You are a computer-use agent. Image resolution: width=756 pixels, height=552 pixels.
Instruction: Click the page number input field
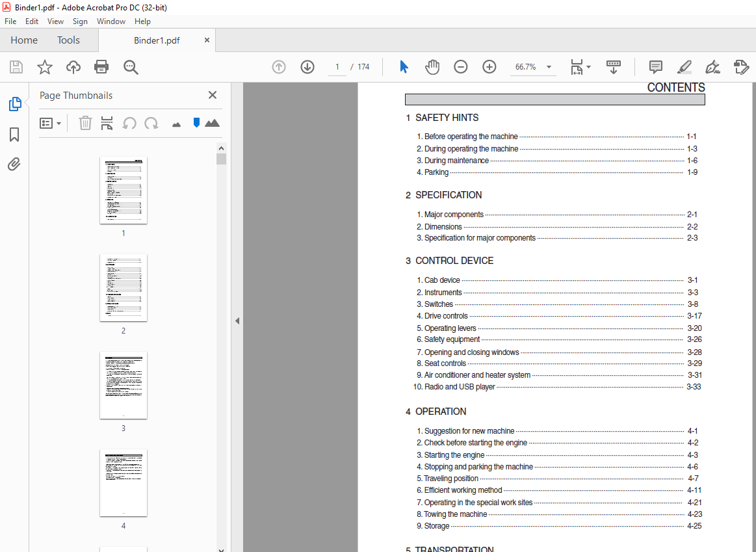(x=337, y=67)
